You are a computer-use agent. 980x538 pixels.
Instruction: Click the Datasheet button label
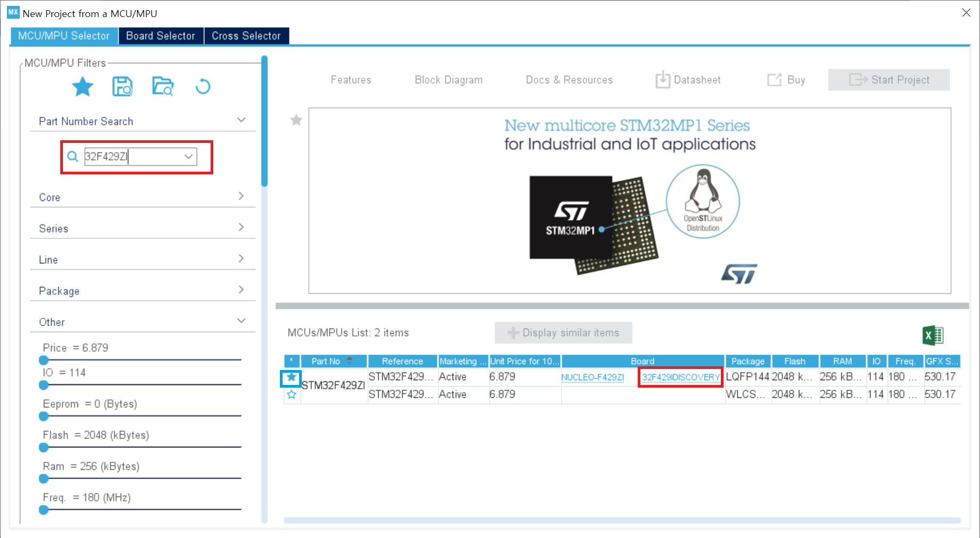point(697,80)
